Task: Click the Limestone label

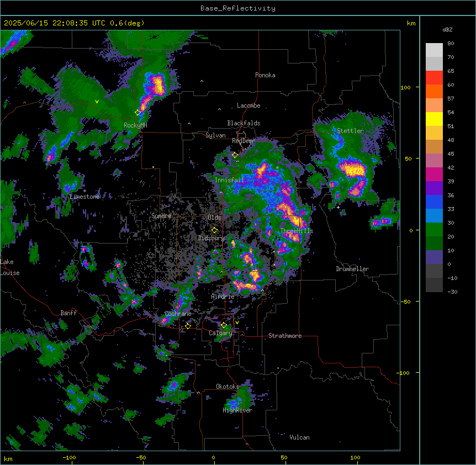Action: tap(84, 197)
